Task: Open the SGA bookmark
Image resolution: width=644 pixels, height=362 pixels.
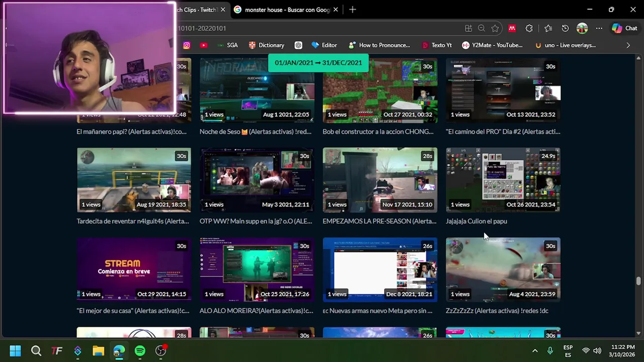Action: [227, 45]
